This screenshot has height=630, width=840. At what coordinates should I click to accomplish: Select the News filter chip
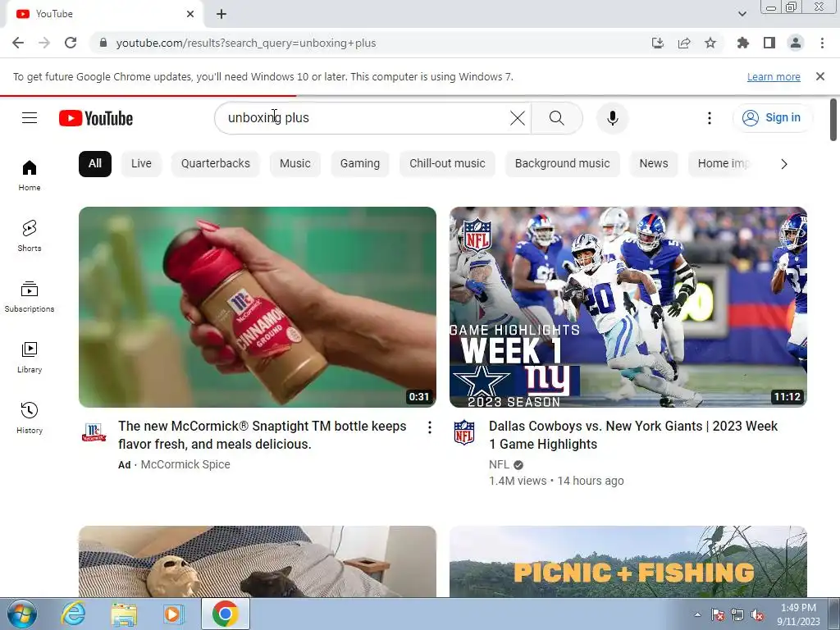point(654,163)
